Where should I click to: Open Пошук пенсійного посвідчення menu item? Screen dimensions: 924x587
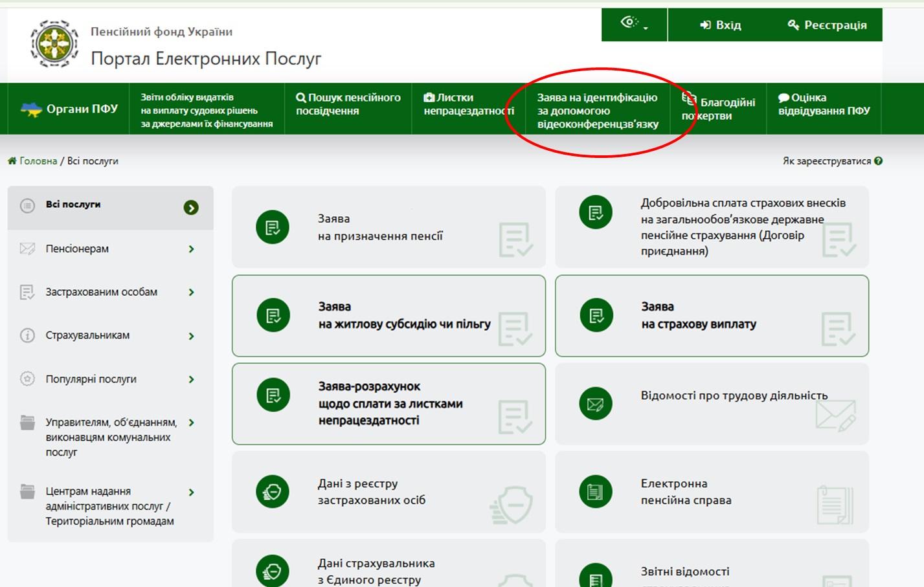[348, 104]
